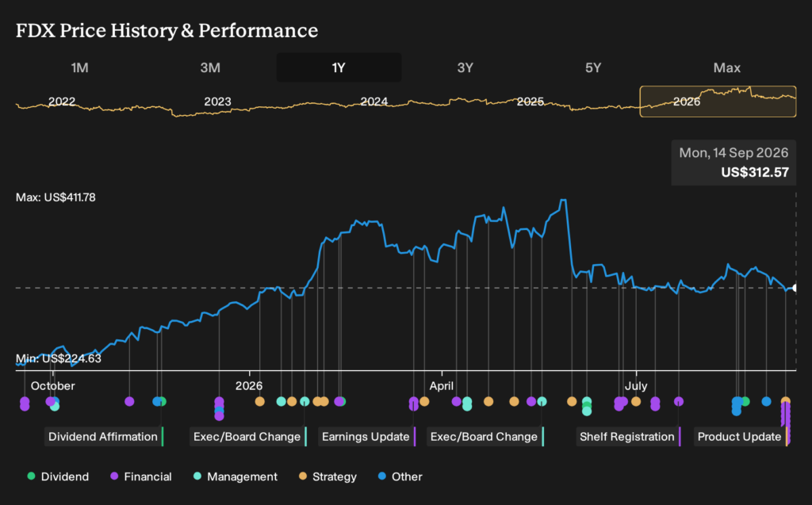Click the highlighted 2026 range selector in mini chart
The image size is (812, 505).
point(718,101)
